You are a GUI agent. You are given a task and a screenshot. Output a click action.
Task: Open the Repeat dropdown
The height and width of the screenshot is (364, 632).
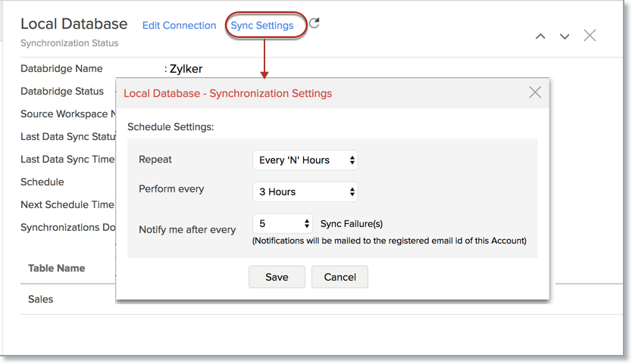[x=305, y=160]
